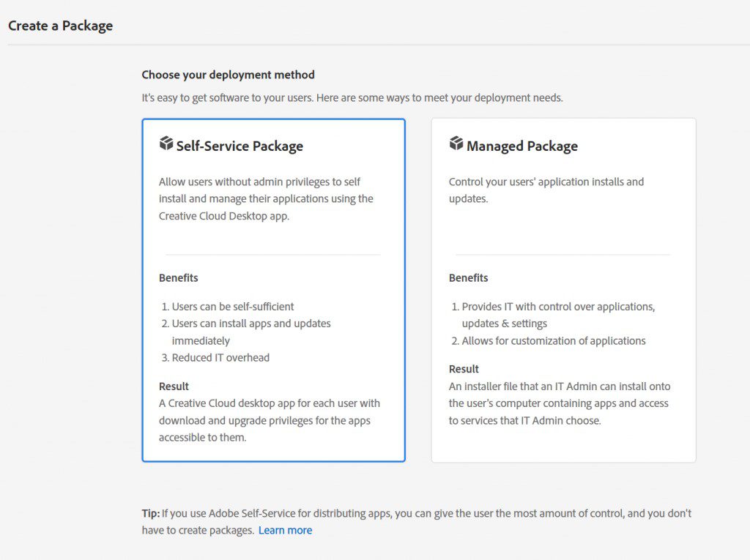This screenshot has height=560, width=750.
Task: Click the Tip text about Adobe Self-Service
Action: point(416,514)
